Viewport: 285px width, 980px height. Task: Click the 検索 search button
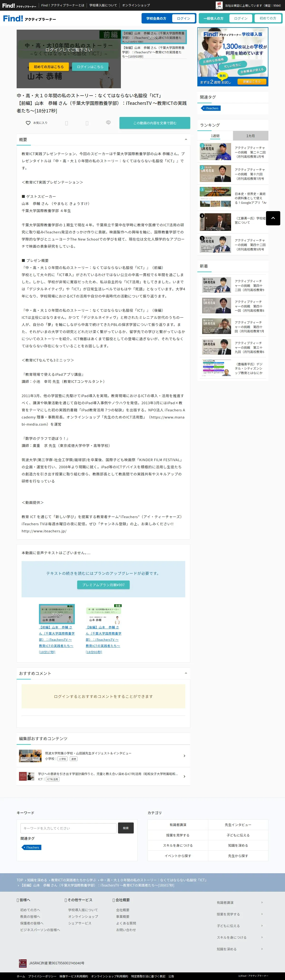(x=126, y=828)
